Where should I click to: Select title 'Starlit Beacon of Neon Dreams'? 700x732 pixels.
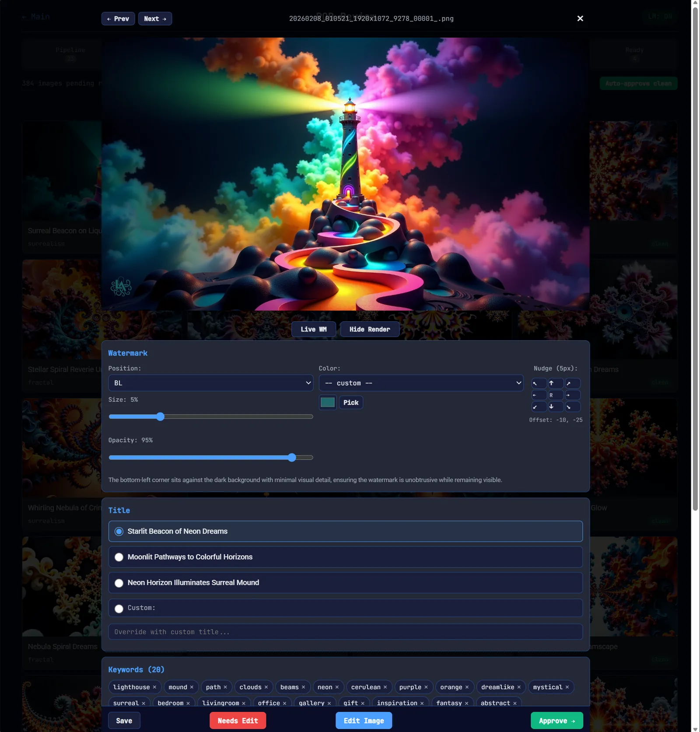(345, 531)
